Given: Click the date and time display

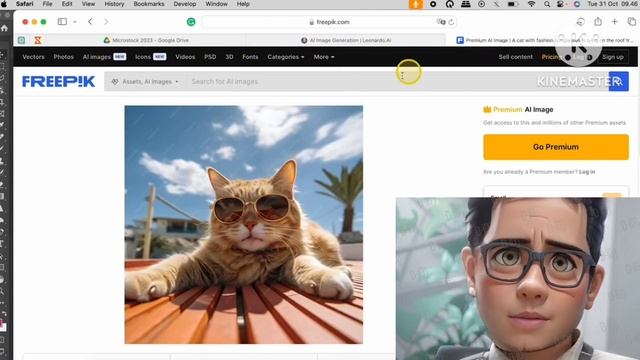Looking at the screenshot, I should click(613, 4).
